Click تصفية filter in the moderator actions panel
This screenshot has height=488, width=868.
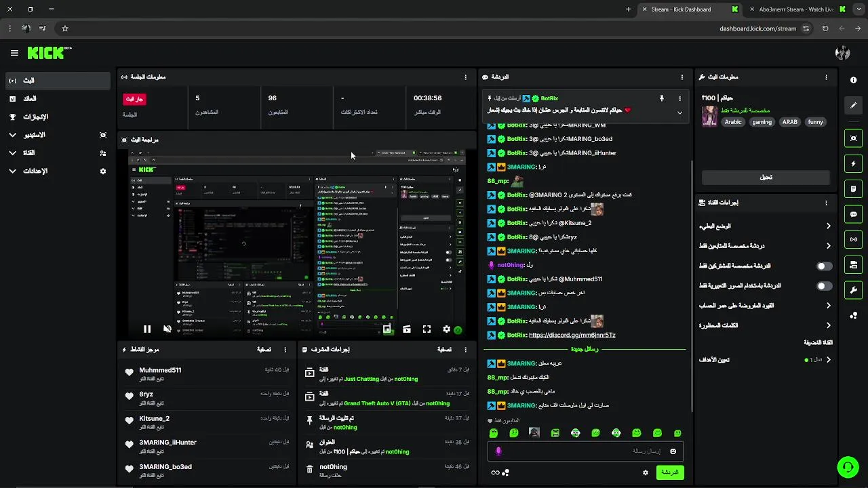[444, 350]
